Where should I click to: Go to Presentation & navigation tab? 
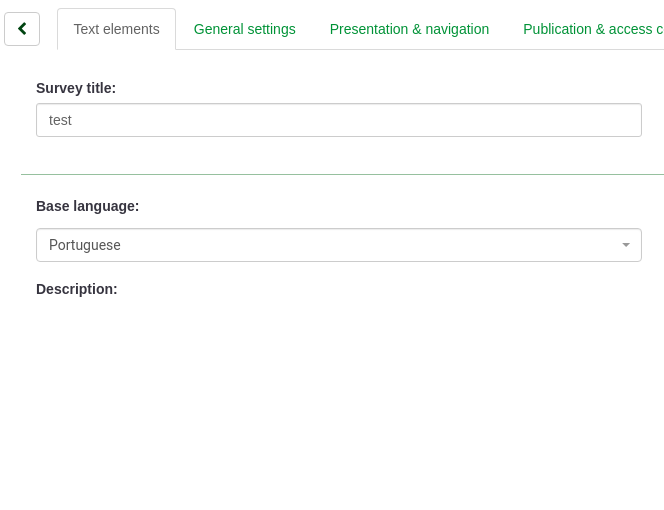tap(409, 29)
